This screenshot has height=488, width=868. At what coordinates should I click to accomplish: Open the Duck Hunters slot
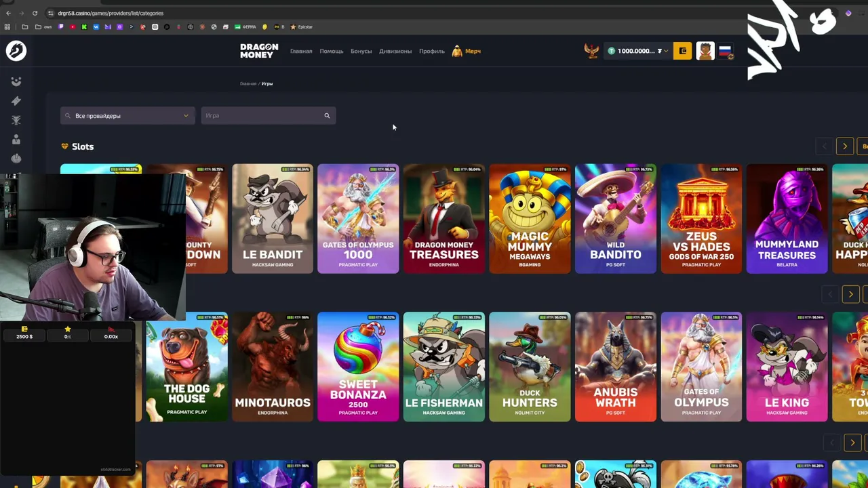[530, 367]
